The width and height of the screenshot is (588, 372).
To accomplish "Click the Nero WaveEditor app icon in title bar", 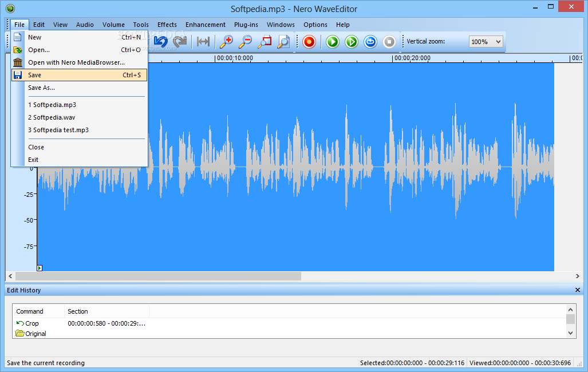I will 10,8.
